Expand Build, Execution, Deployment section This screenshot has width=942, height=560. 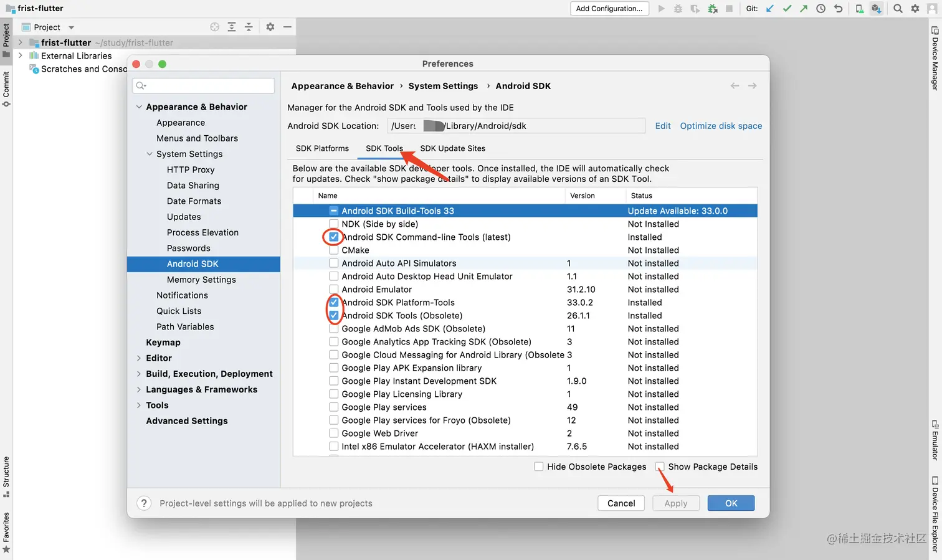pyautogui.click(x=139, y=374)
